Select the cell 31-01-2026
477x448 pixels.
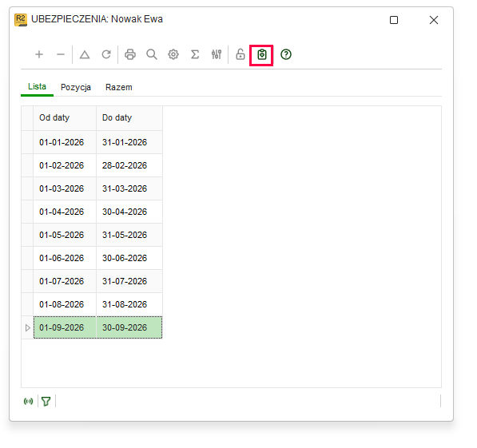tap(129, 142)
